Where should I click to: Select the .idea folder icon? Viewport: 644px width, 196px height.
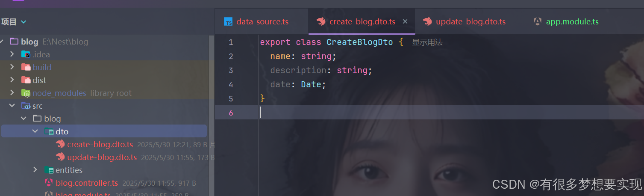click(x=26, y=54)
